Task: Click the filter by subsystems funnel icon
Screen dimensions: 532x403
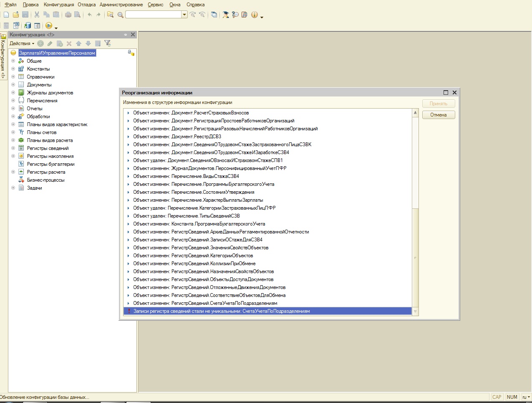Action: click(x=107, y=43)
